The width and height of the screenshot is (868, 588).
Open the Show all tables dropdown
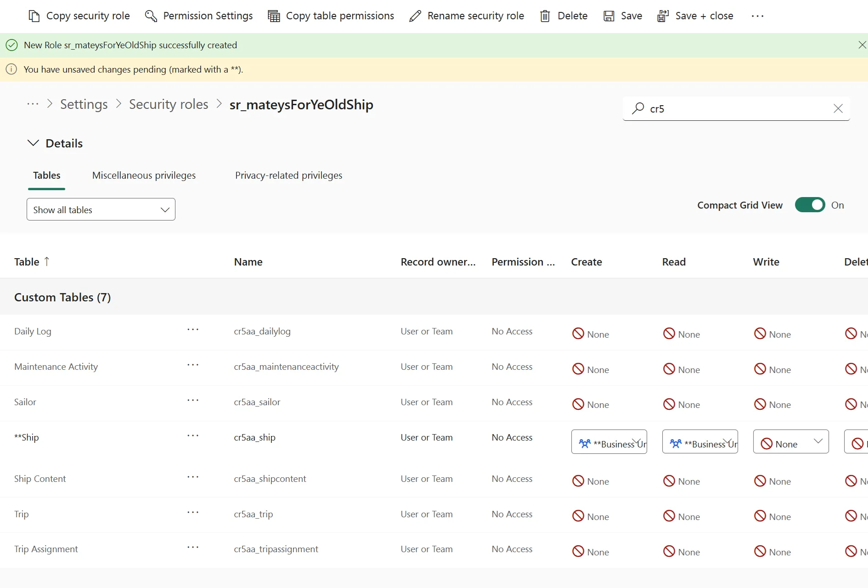click(x=101, y=209)
